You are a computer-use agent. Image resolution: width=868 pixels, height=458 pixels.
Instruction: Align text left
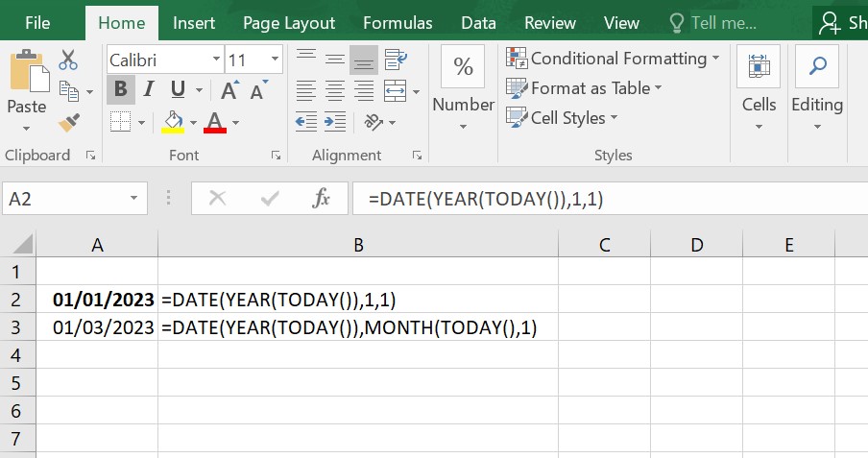click(306, 91)
